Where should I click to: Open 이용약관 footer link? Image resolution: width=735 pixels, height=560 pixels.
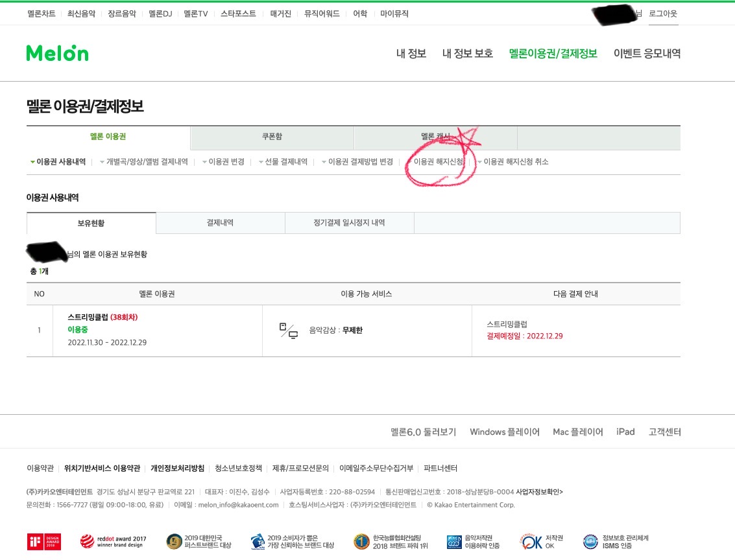point(40,468)
